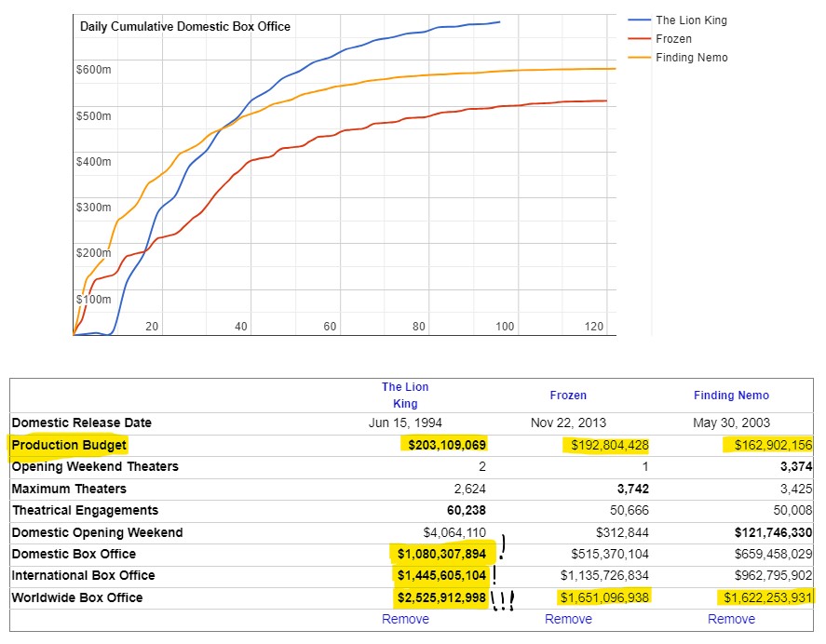Click the chart title 'Daily Cumulative Domestic Box Office'
Image resolution: width=826 pixels, height=644 pixels.
185,26
